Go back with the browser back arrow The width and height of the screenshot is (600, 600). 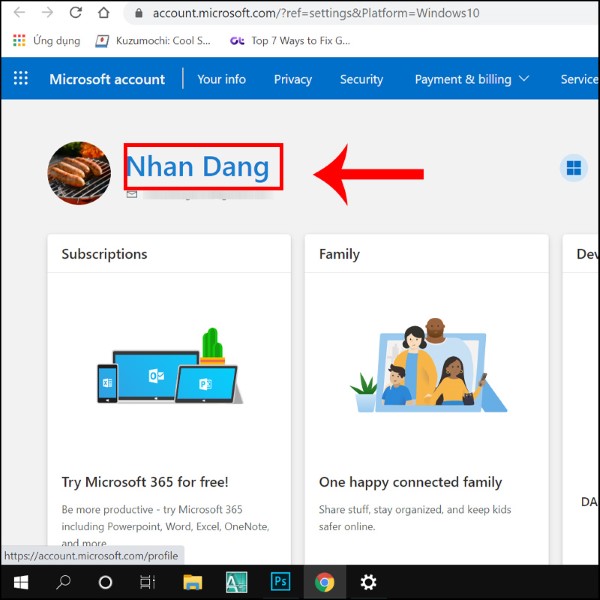(x=19, y=14)
